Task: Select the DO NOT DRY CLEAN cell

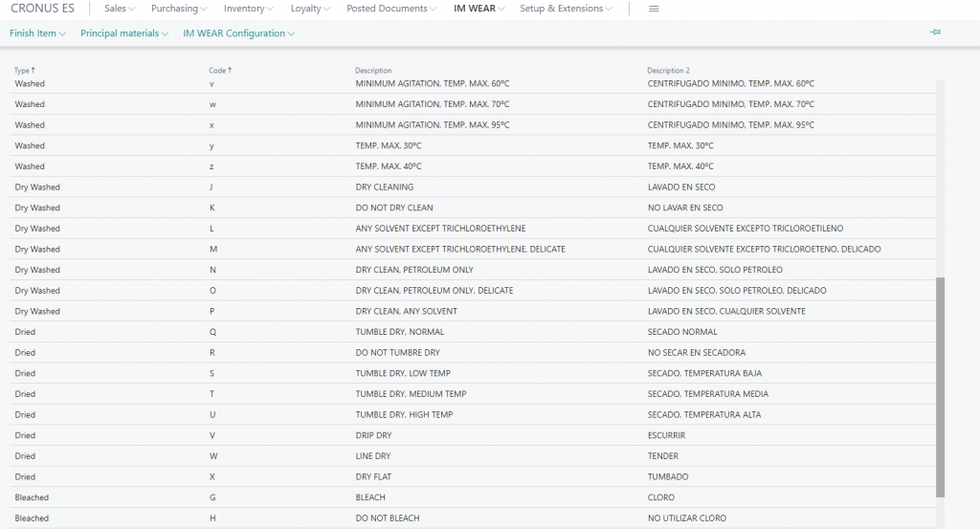Action: pyautogui.click(x=394, y=208)
